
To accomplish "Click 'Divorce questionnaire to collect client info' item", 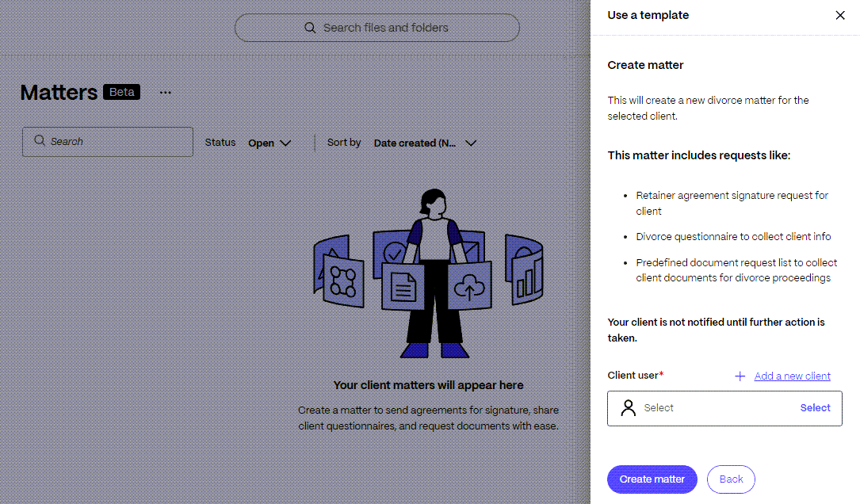I will [733, 237].
